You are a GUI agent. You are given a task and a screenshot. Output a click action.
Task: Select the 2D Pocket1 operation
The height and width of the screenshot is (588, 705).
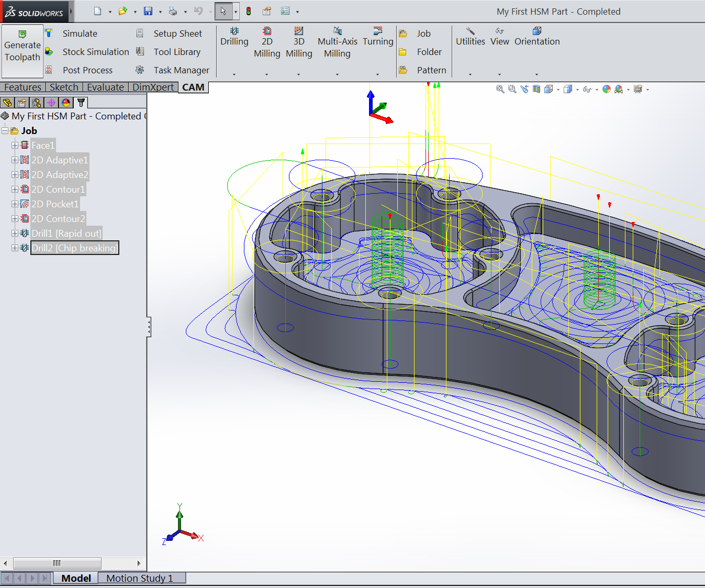pos(55,204)
